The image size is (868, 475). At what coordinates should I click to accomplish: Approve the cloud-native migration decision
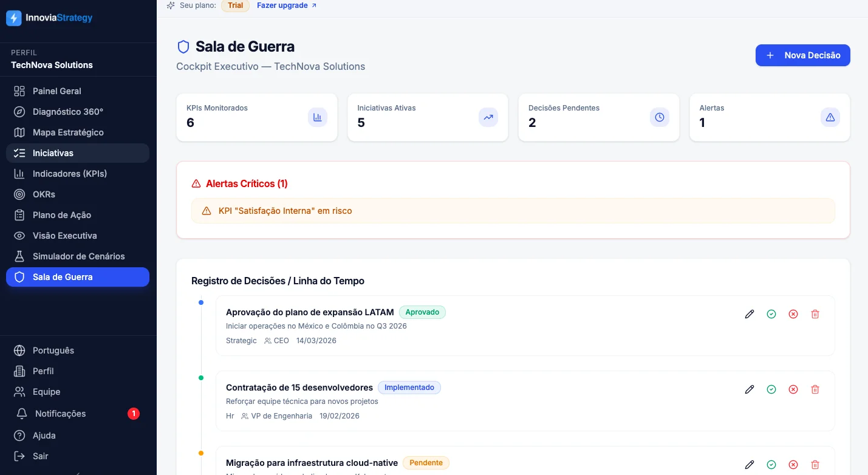pyautogui.click(x=771, y=465)
